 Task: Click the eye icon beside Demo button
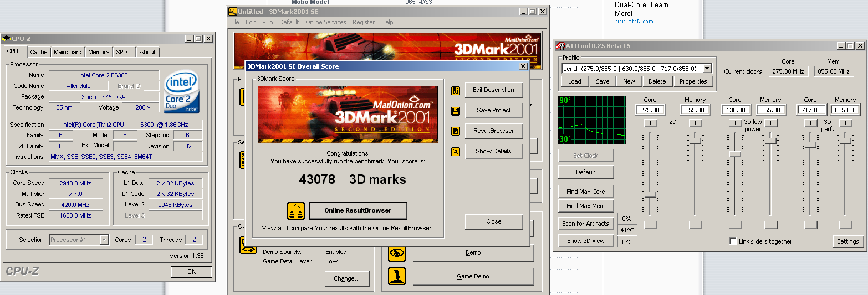pos(397,253)
